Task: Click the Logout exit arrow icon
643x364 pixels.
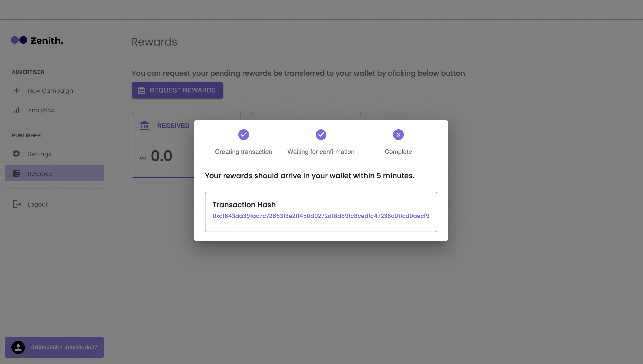Action: (x=17, y=204)
